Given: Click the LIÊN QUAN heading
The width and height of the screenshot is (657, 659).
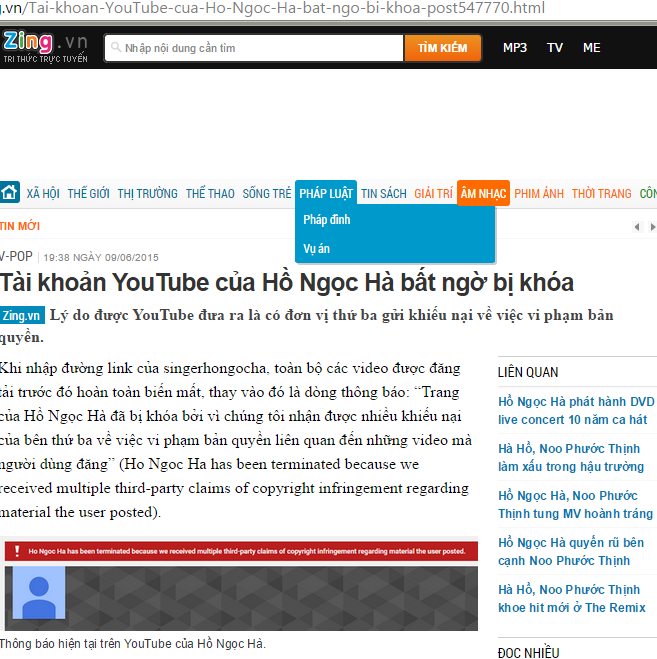Looking at the screenshot, I should [528, 372].
